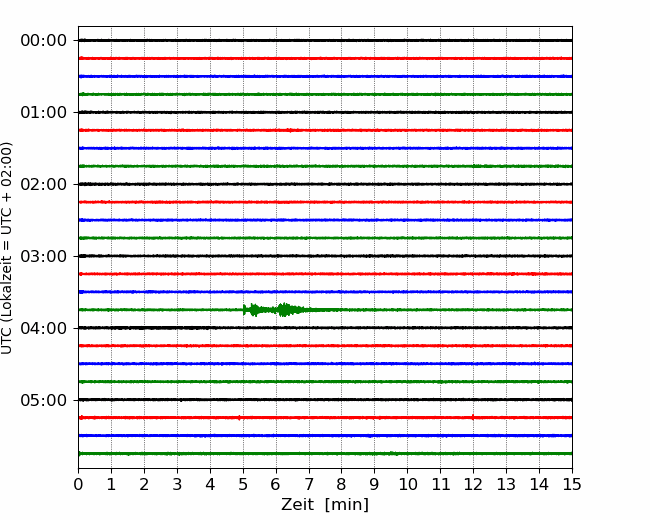Image resolution: width=650 pixels, height=520 pixels.
Task: Click the 00:00 time label
Action: [x=44, y=41]
